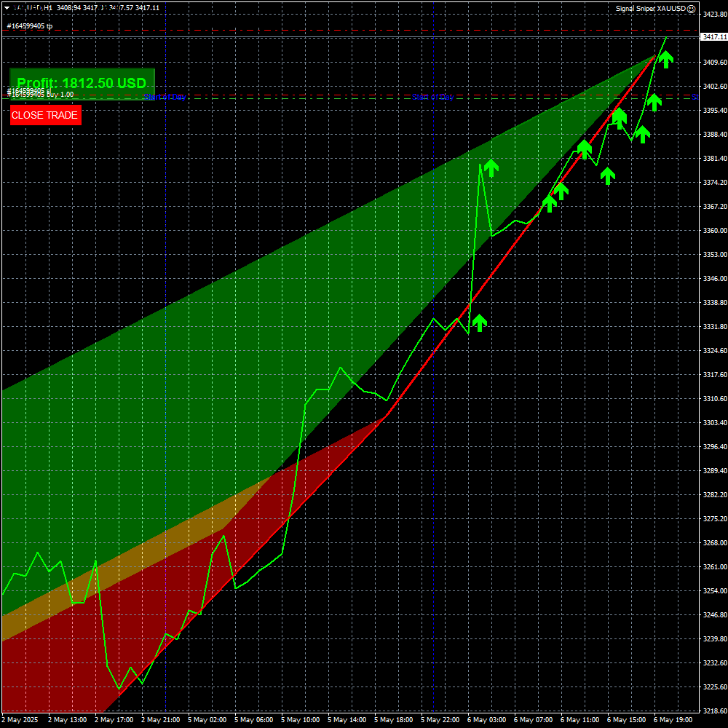Click the buy arrow beside the 3381 spike peak
This screenshot has width=728, height=728.
pos(491,168)
